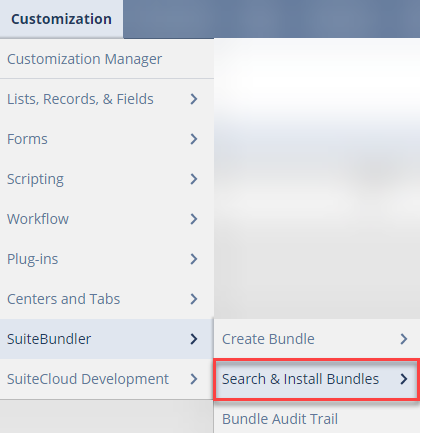This screenshot has width=422, height=433.
Task: Expand the Forms chevron arrow
Action: pos(194,139)
